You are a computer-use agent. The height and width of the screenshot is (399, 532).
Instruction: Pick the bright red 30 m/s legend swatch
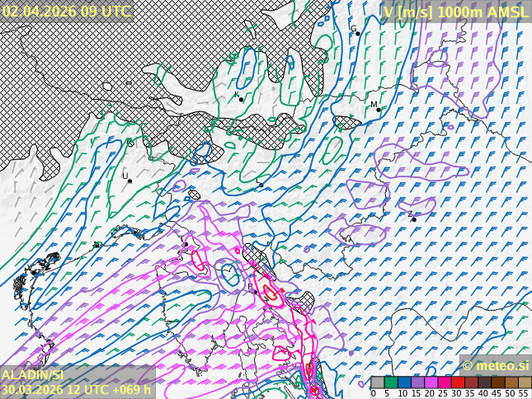(457, 383)
